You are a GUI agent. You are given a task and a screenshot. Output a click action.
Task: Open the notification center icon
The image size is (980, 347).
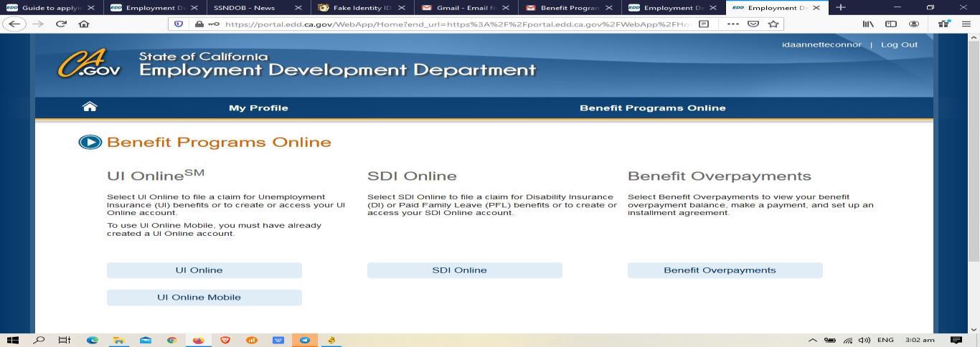coord(956,341)
